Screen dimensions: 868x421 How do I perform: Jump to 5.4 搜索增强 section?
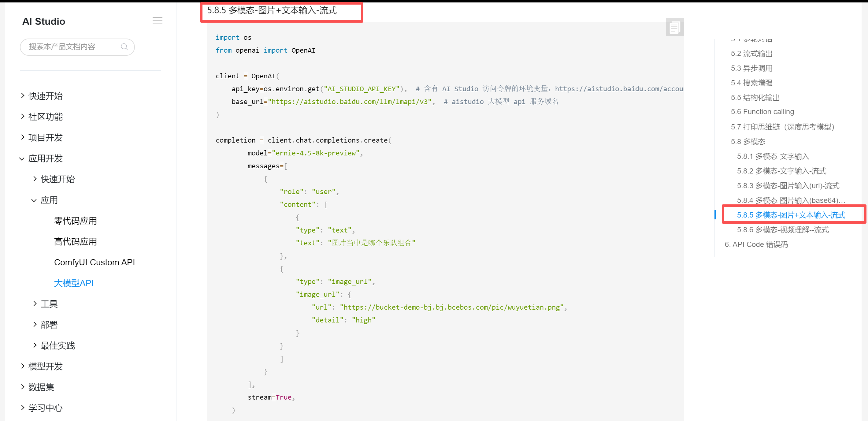coord(751,83)
